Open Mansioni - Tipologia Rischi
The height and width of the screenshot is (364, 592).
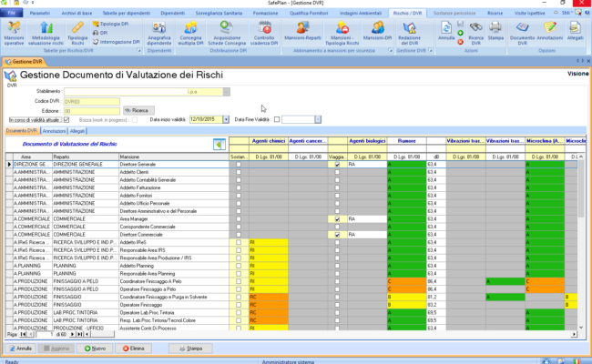click(342, 33)
